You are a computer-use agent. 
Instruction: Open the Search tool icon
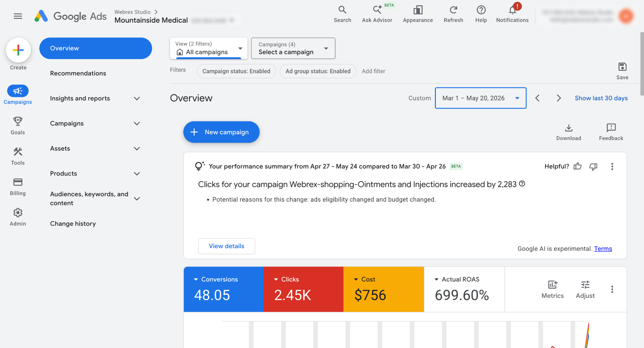tap(342, 14)
